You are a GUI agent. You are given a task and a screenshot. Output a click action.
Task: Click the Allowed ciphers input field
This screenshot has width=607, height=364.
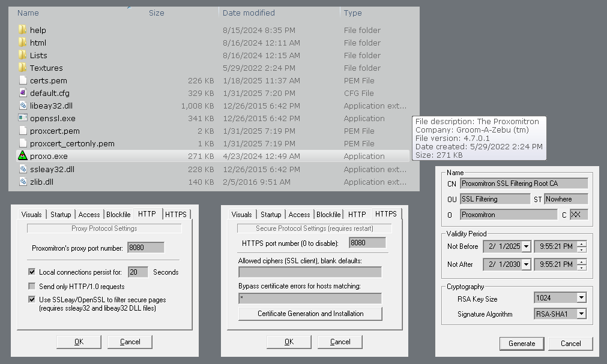(x=310, y=272)
